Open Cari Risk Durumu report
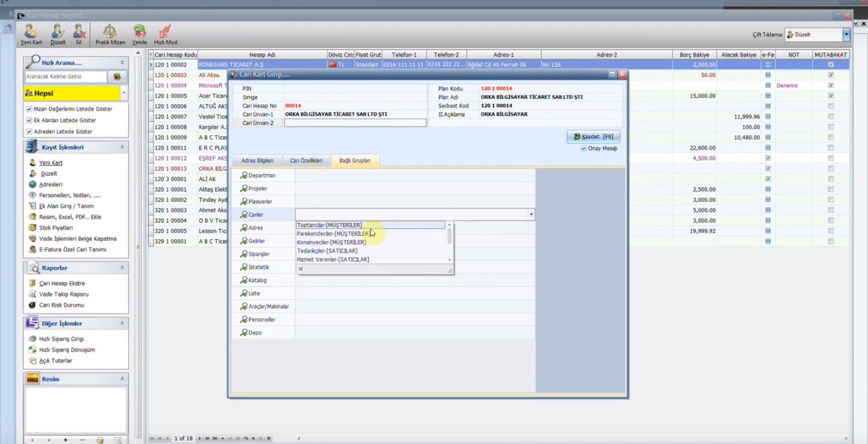This screenshot has width=868, height=444. click(x=61, y=305)
